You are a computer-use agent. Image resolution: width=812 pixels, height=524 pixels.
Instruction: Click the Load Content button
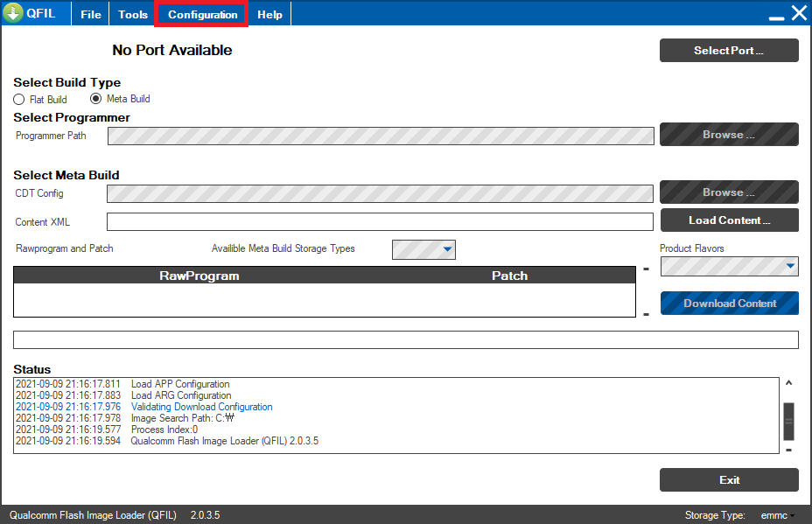coord(729,220)
